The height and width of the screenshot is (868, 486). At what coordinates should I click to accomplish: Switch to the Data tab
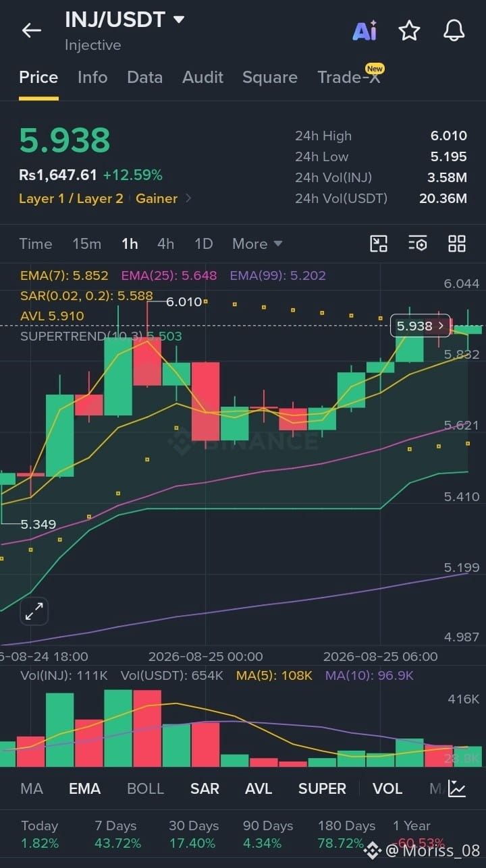144,78
